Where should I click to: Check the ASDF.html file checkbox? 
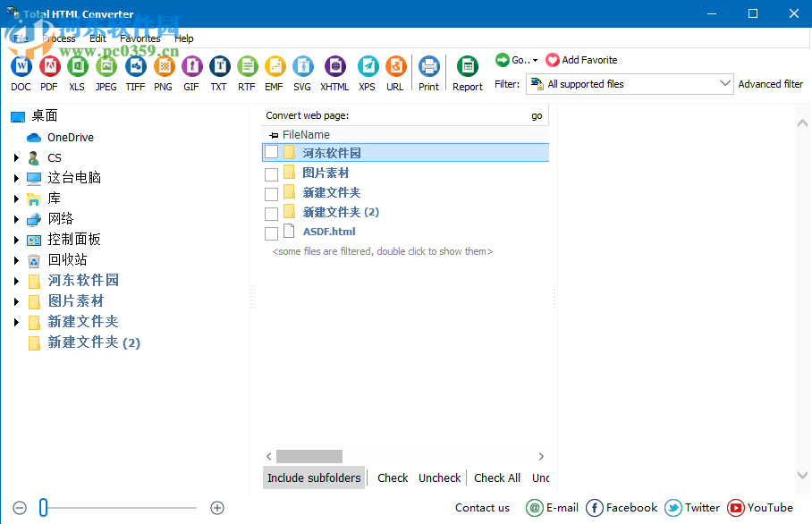271,231
